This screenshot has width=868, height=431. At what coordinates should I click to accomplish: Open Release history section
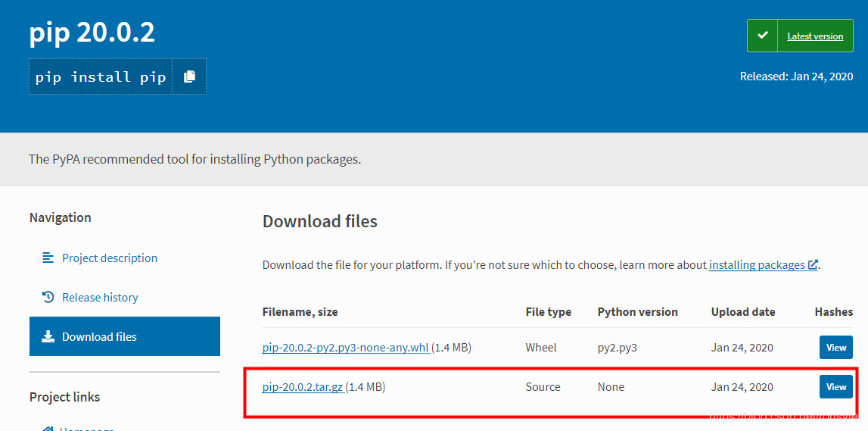click(x=100, y=297)
